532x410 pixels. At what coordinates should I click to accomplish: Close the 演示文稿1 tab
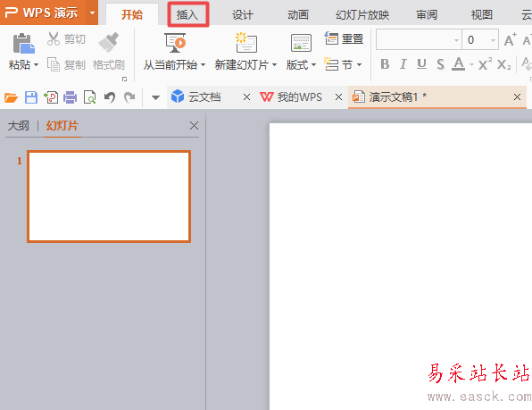coord(517,97)
